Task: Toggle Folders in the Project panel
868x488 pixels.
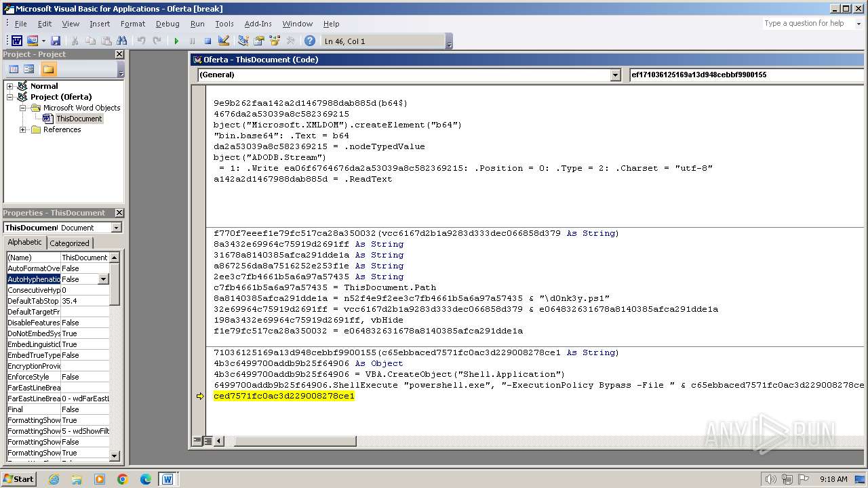Action: [x=48, y=69]
